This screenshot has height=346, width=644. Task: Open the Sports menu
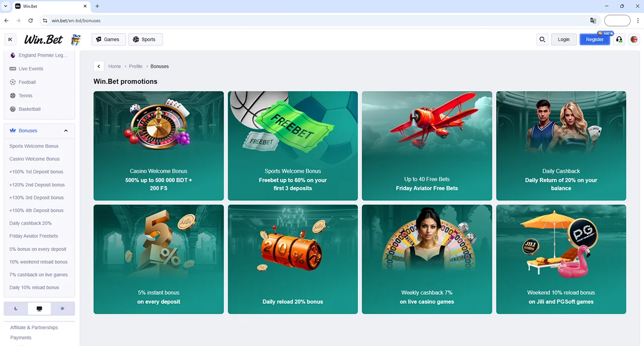click(145, 39)
